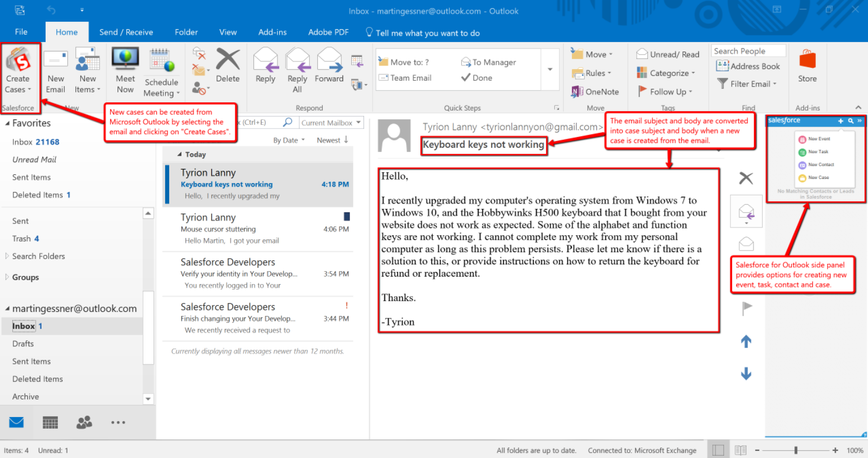Open the File tab
868x458 pixels.
pos(21,32)
